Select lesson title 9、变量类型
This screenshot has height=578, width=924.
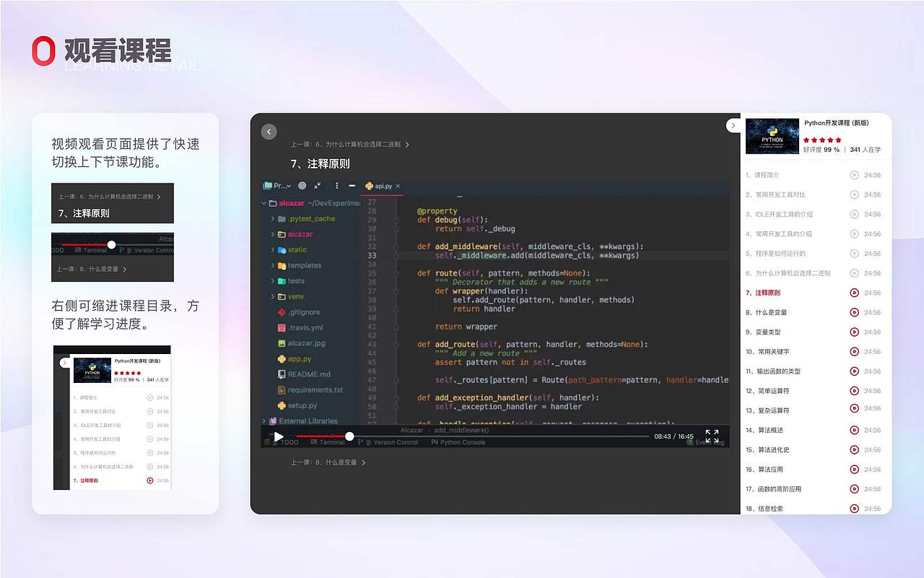[763, 332]
